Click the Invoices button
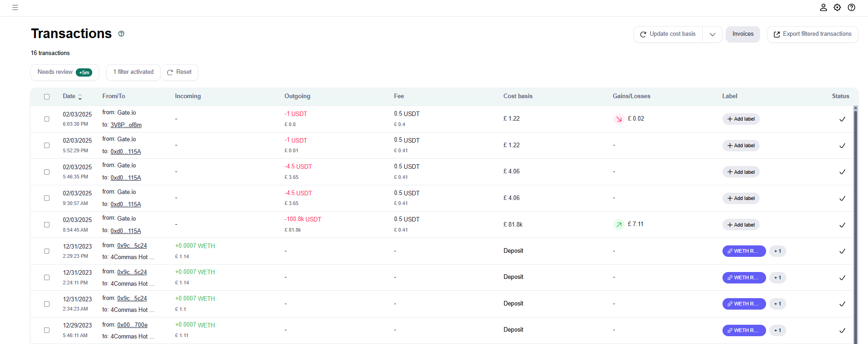The image size is (868, 344). point(743,34)
